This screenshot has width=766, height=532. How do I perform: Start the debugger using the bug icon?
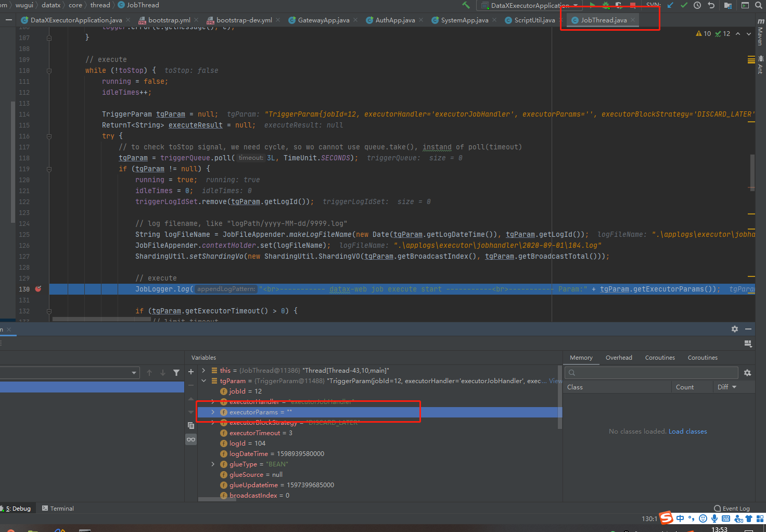tap(606, 5)
